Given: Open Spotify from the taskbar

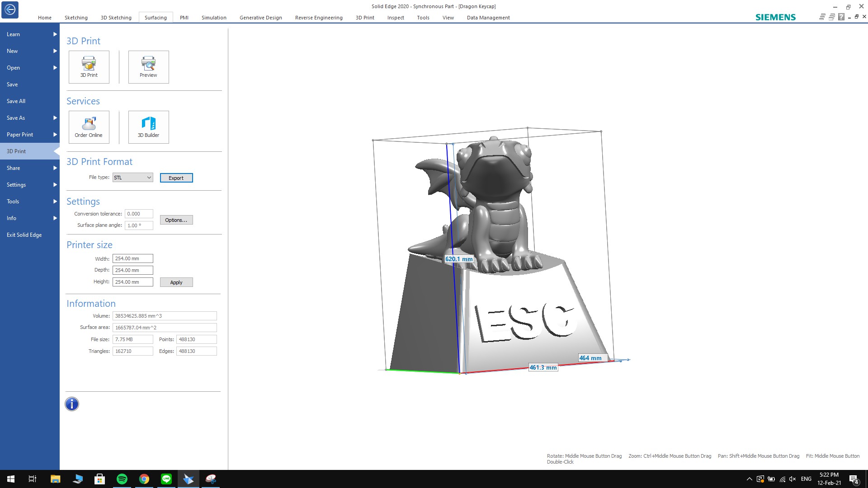Looking at the screenshot, I should pos(122,479).
